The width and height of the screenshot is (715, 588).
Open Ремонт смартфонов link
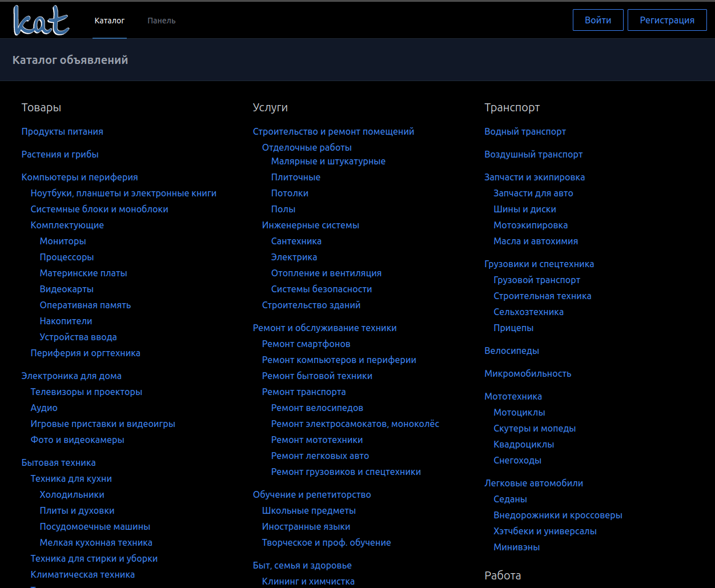306,344
